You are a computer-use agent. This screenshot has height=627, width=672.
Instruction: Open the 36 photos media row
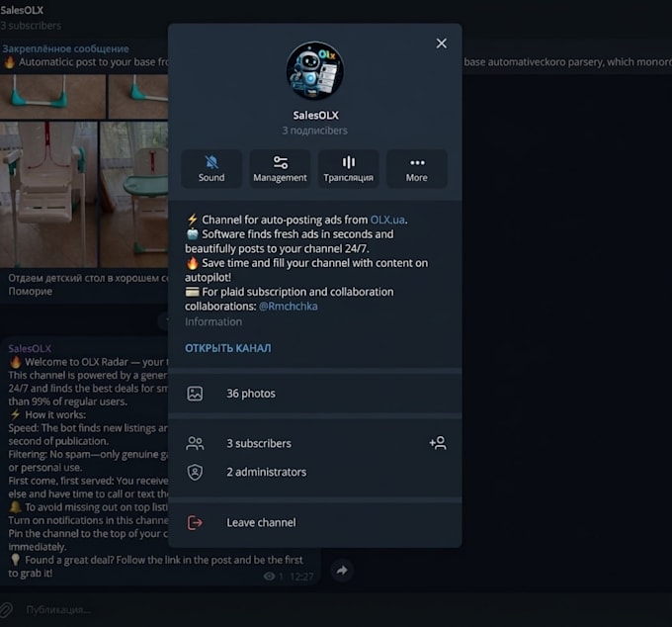point(315,394)
